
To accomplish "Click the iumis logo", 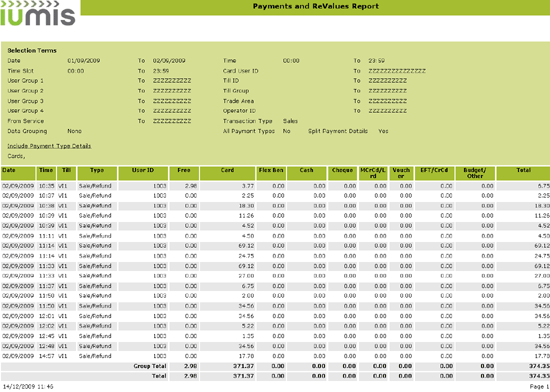I will point(38,13).
